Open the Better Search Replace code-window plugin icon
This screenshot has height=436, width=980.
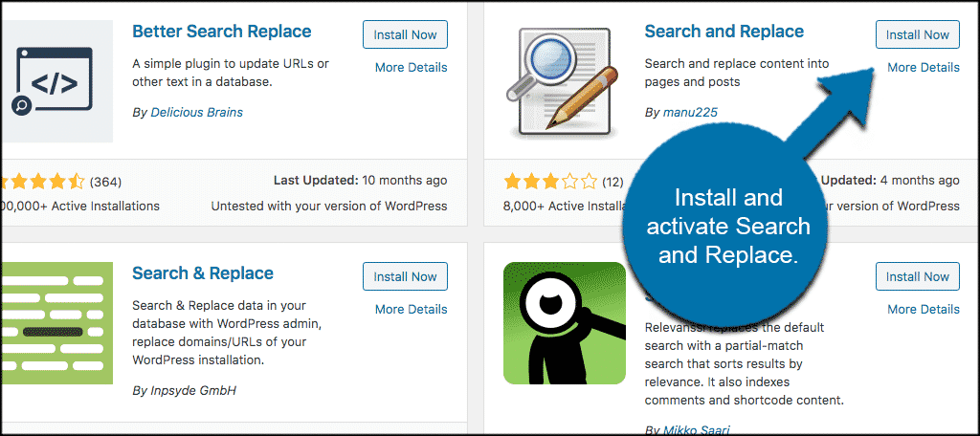click(56, 81)
